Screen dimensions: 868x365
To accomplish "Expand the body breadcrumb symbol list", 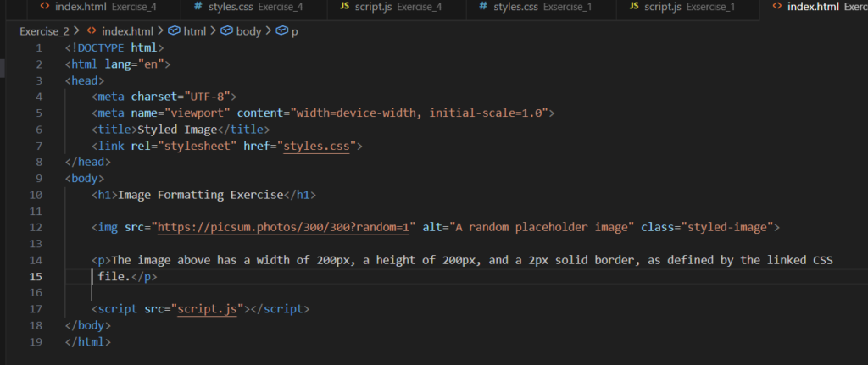I will click(x=248, y=31).
